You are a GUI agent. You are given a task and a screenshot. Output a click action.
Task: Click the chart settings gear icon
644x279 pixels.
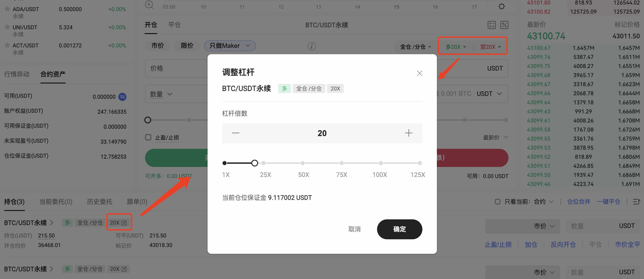tap(501, 6)
